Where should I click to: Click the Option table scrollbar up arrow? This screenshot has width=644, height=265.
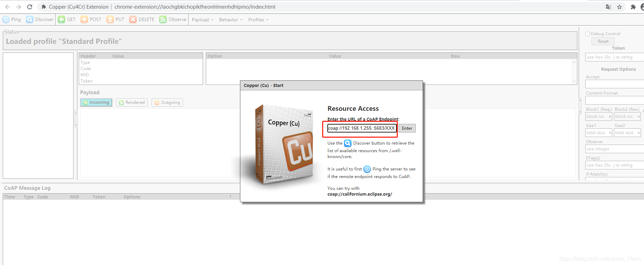click(x=574, y=62)
